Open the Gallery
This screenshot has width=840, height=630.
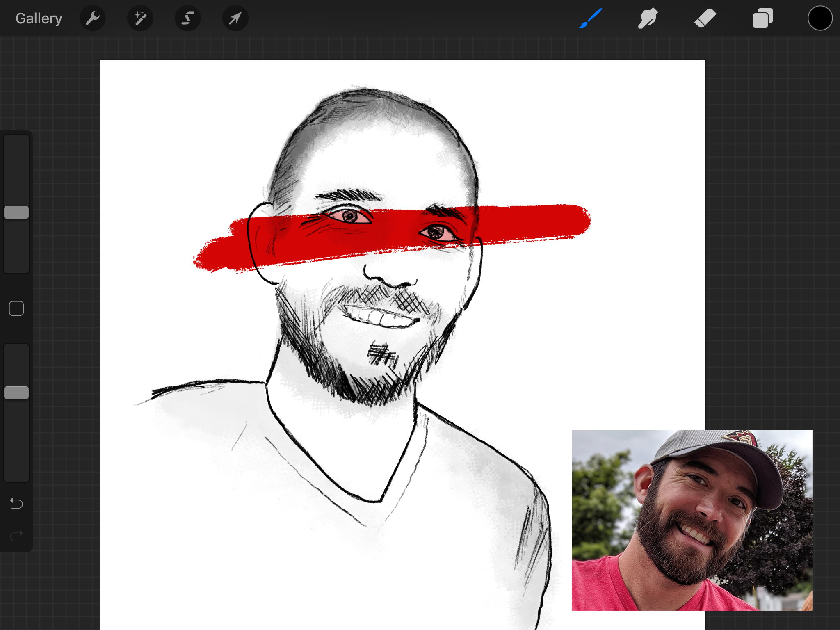[39, 18]
